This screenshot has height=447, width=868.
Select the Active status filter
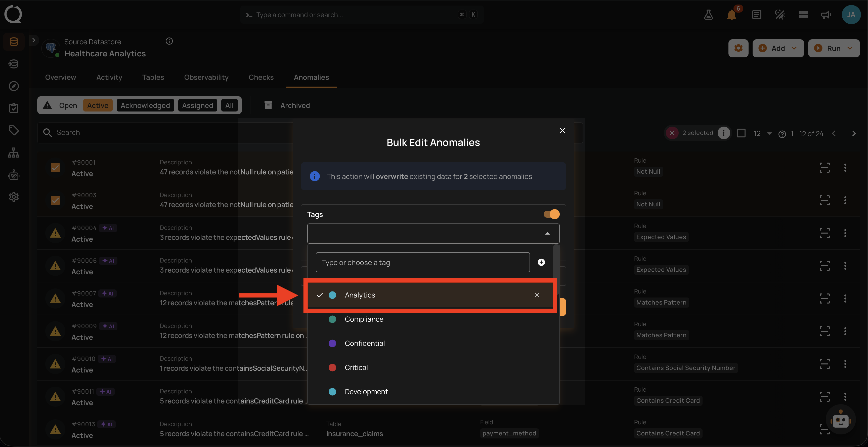pos(98,105)
